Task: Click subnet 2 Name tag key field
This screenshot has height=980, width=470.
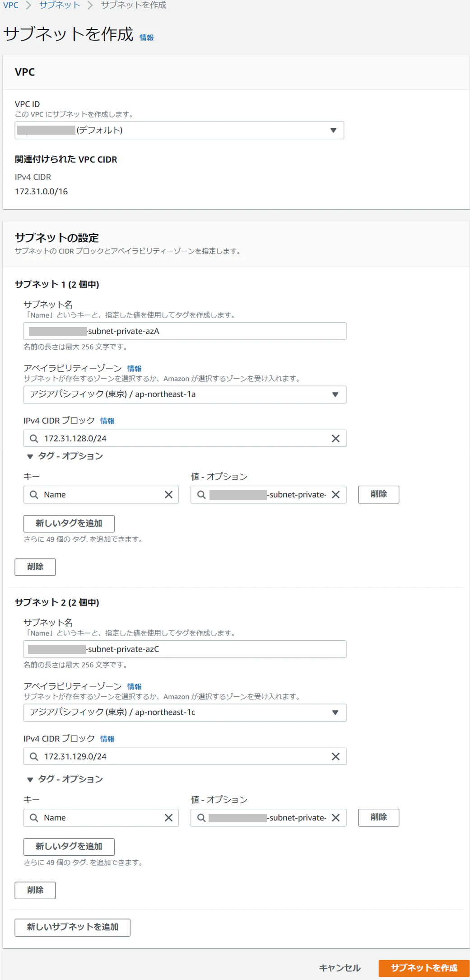Action: (101, 817)
